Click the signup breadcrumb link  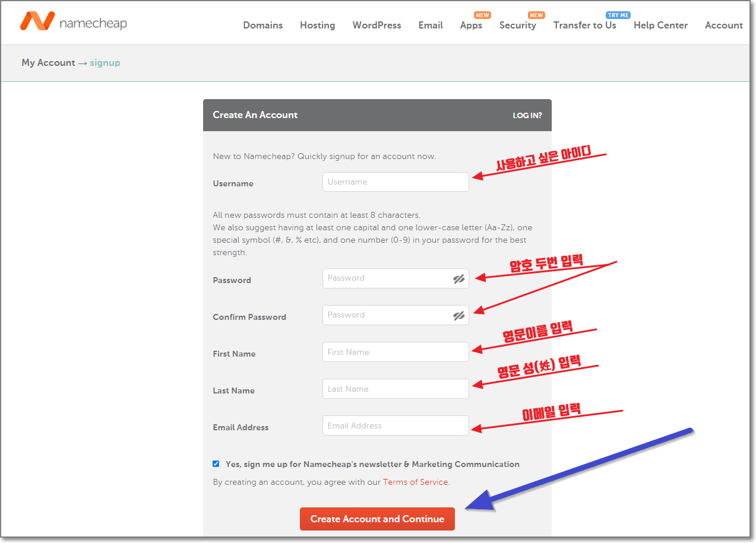tap(105, 62)
